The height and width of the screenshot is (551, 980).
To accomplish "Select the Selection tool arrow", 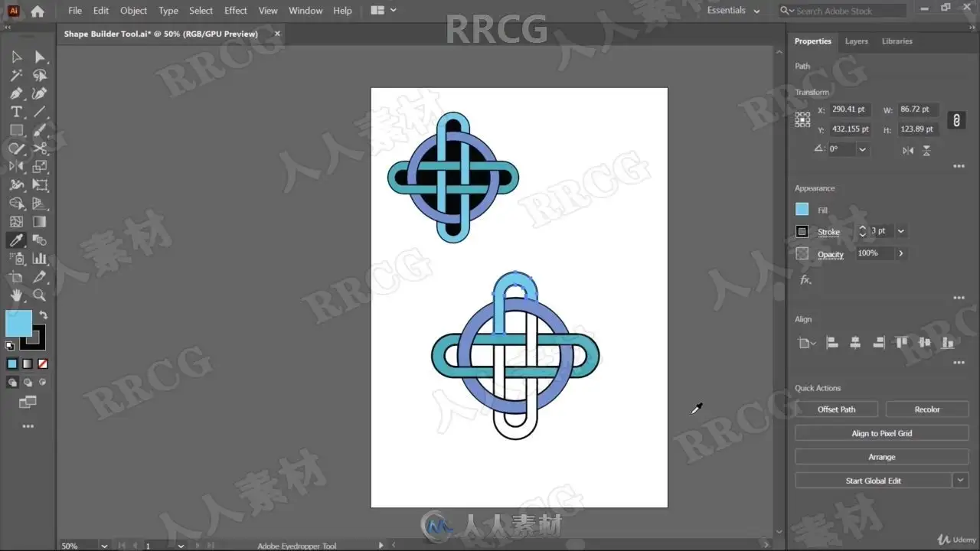I will coord(16,57).
